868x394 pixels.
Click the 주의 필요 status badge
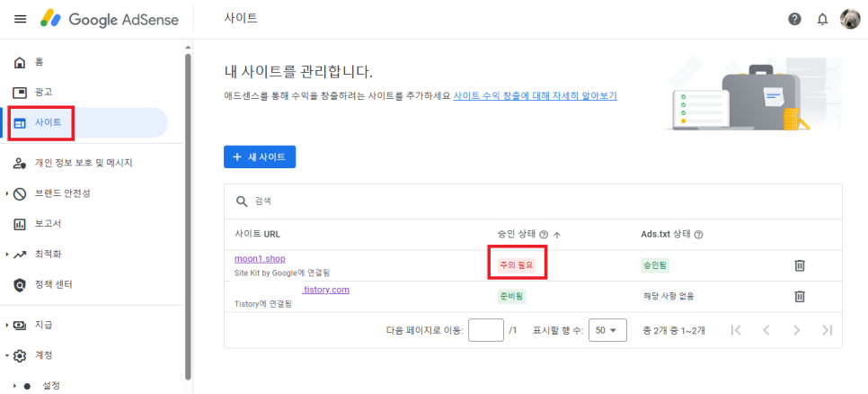[517, 265]
